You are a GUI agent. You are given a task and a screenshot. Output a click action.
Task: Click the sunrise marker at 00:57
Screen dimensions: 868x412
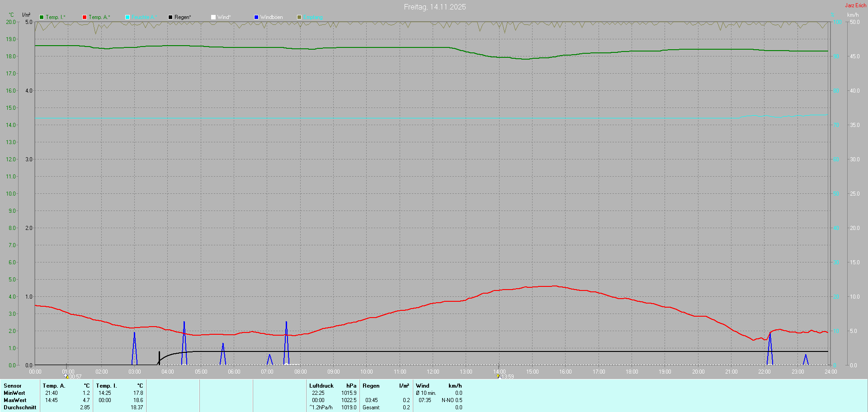click(x=66, y=376)
